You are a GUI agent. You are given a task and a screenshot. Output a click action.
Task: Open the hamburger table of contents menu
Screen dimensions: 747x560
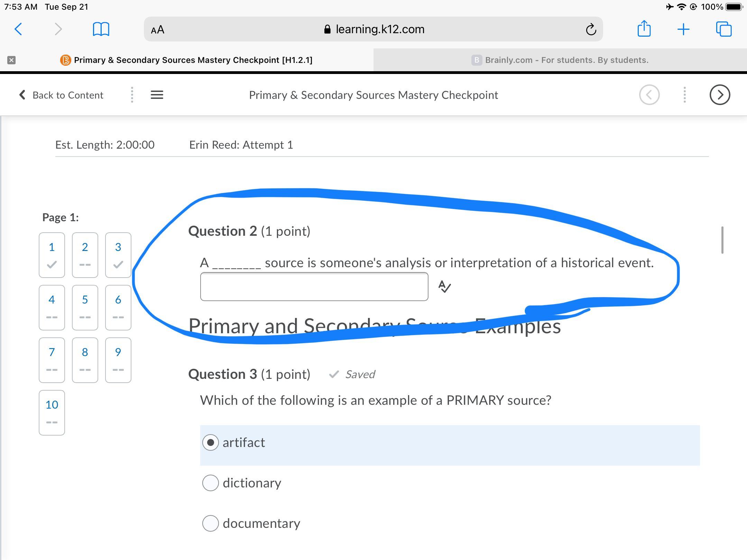pos(157,95)
